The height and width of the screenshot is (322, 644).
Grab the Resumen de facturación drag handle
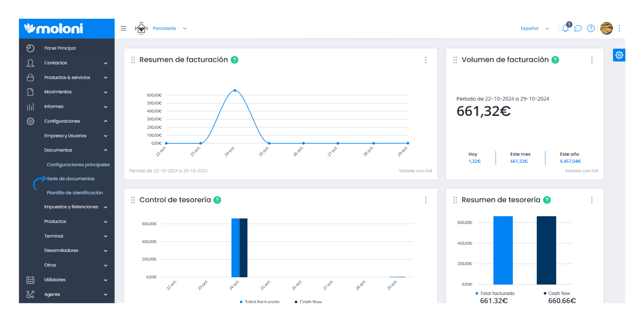click(x=133, y=60)
